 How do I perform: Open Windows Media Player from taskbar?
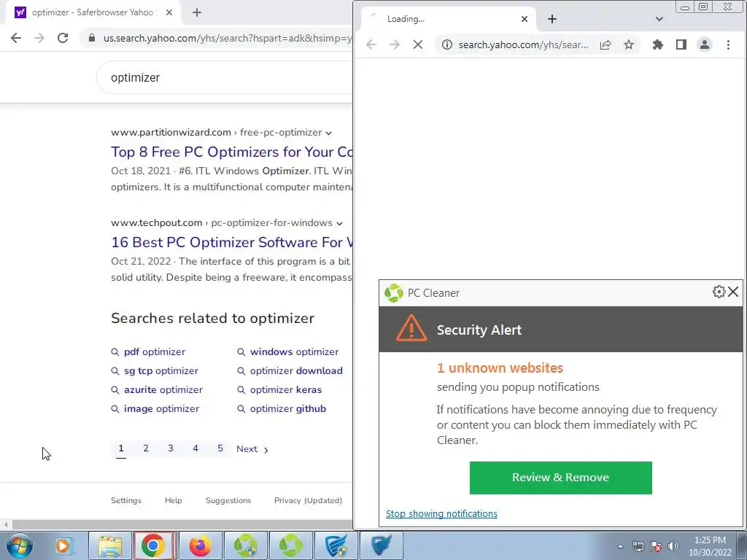pyautogui.click(x=63, y=545)
